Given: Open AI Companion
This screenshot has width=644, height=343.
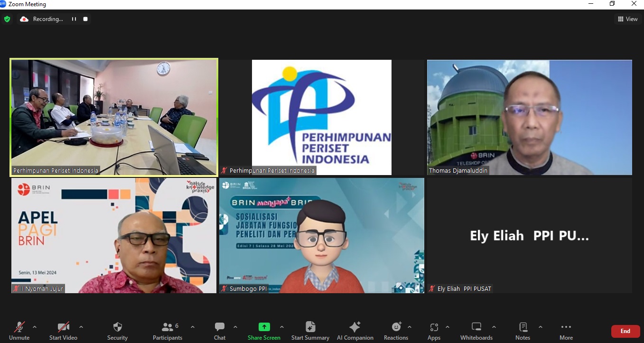Looking at the screenshot, I should pos(355,331).
